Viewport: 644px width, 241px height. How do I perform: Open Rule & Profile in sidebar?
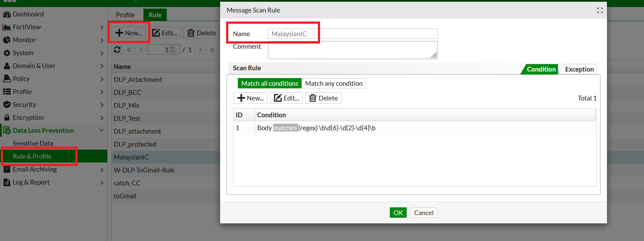point(32,156)
